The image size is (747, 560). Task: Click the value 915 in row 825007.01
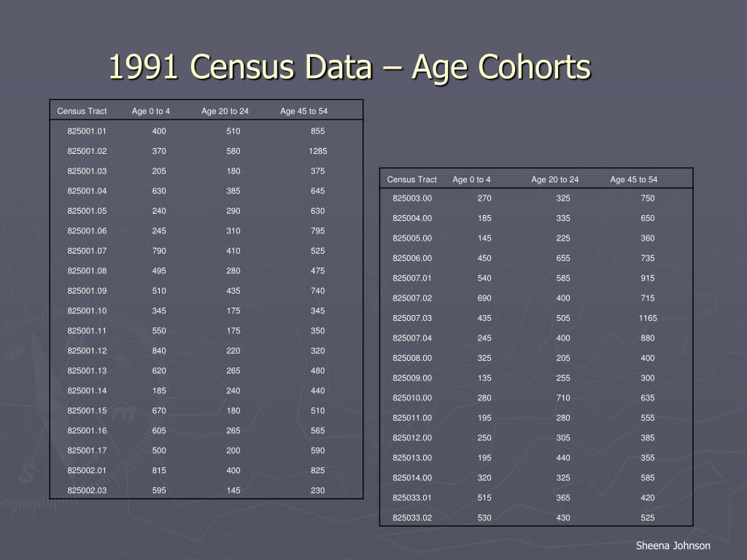point(648,279)
